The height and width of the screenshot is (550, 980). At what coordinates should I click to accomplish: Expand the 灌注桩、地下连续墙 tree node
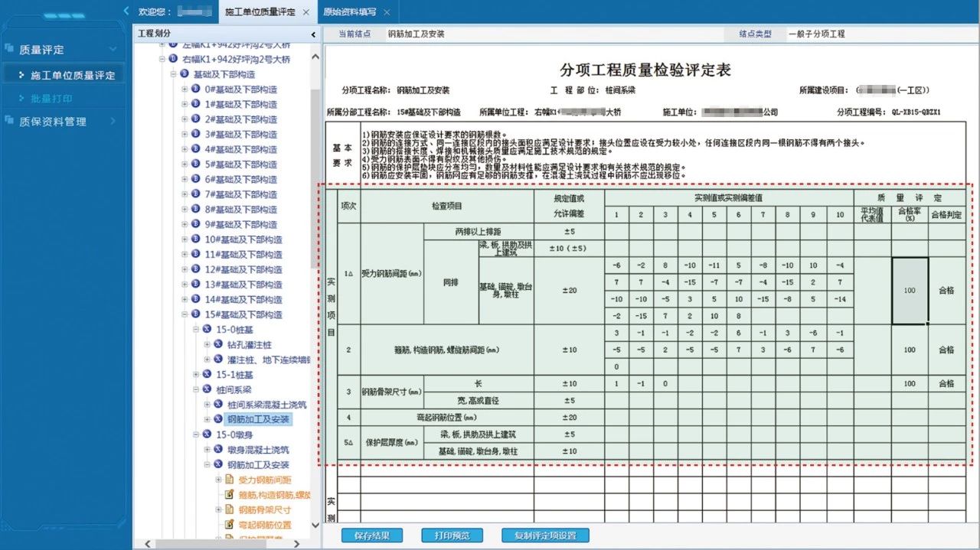tap(207, 360)
